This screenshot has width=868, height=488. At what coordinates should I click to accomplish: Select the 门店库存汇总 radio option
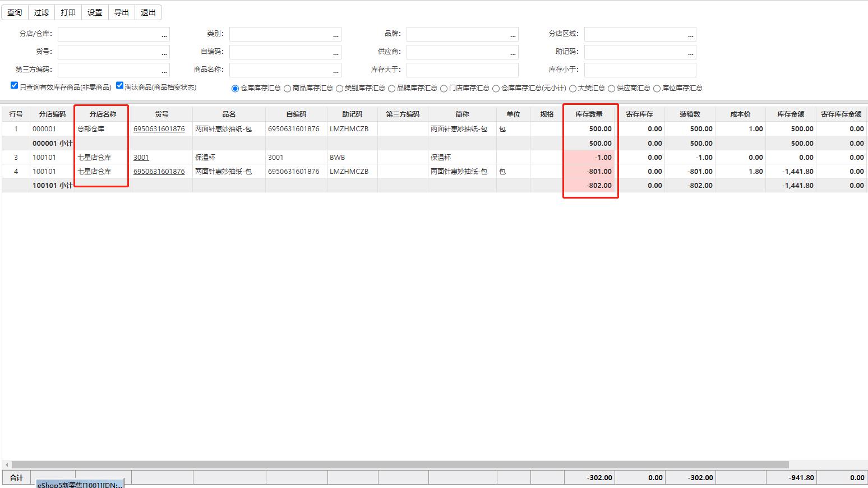(x=444, y=88)
